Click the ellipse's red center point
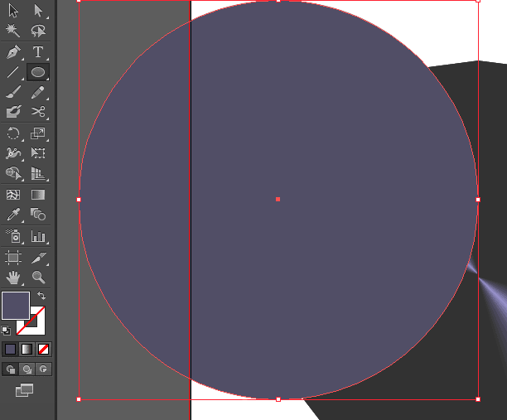The width and height of the screenshot is (507, 420). tap(278, 200)
